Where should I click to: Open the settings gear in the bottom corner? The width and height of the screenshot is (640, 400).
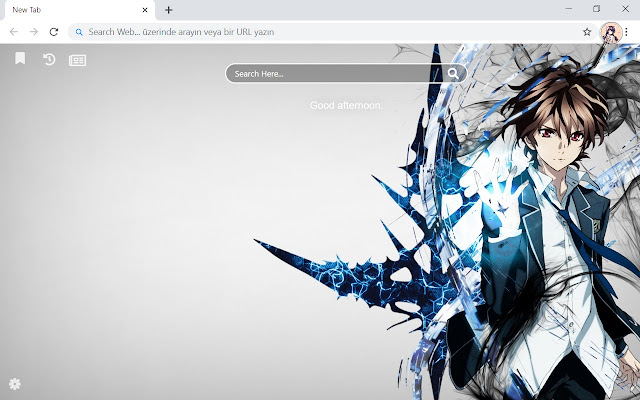15,384
